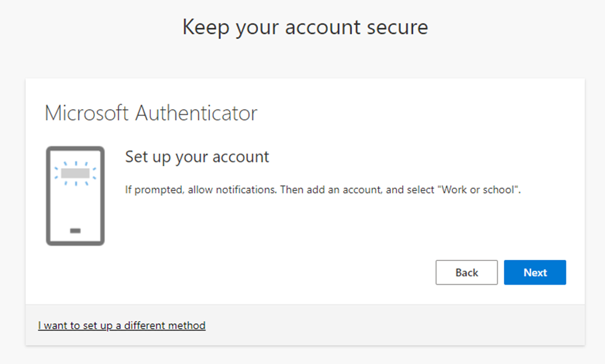Click blue sparkle lines below phone notification

pos(75,184)
